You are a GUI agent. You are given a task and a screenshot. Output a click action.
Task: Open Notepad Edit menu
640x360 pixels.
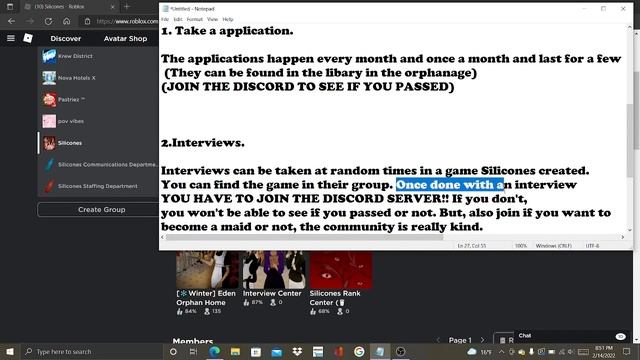pos(178,19)
